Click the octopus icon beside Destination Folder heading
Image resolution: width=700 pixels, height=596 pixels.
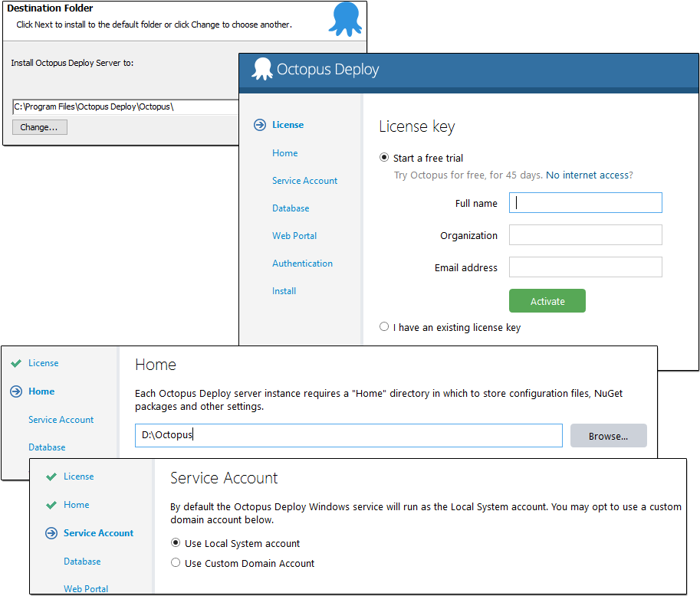(x=344, y=19)
